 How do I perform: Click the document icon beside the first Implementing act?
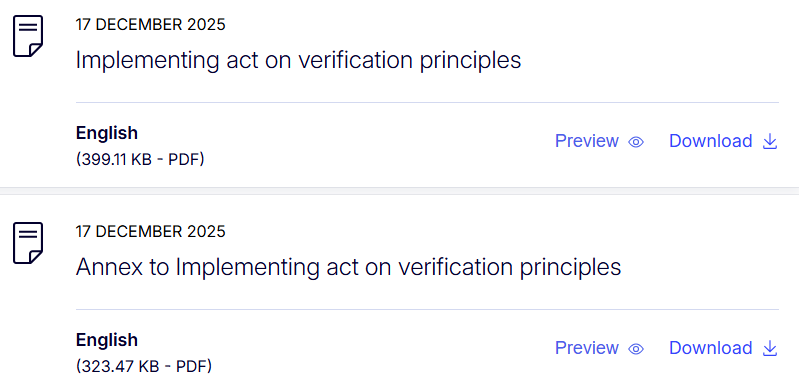(x=28, y=36)
